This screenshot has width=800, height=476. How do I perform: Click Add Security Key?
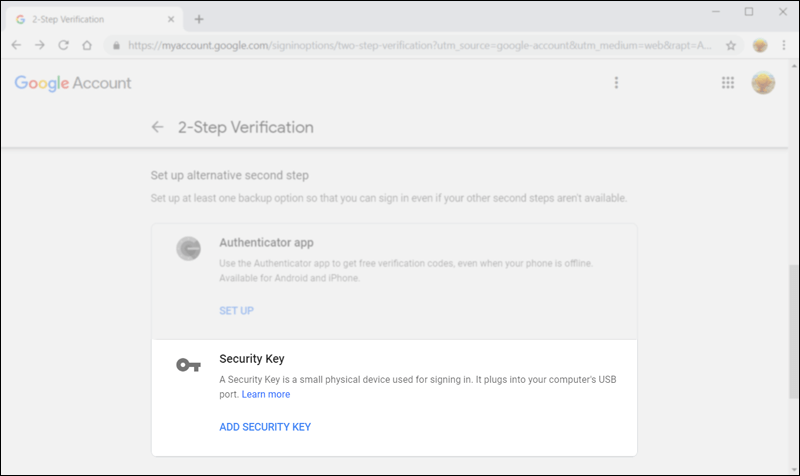pos(265,427)
